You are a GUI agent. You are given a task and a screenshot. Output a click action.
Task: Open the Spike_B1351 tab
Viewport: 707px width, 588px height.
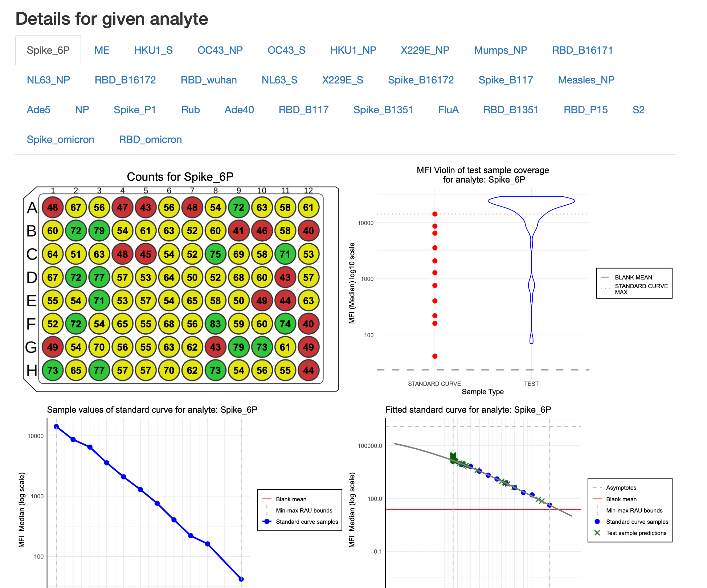pyautogui.click(x=384, y=110)
